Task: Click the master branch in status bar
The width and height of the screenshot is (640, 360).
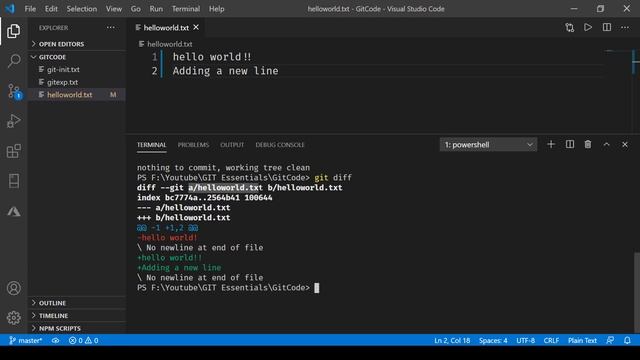Action: pos(25,340)
